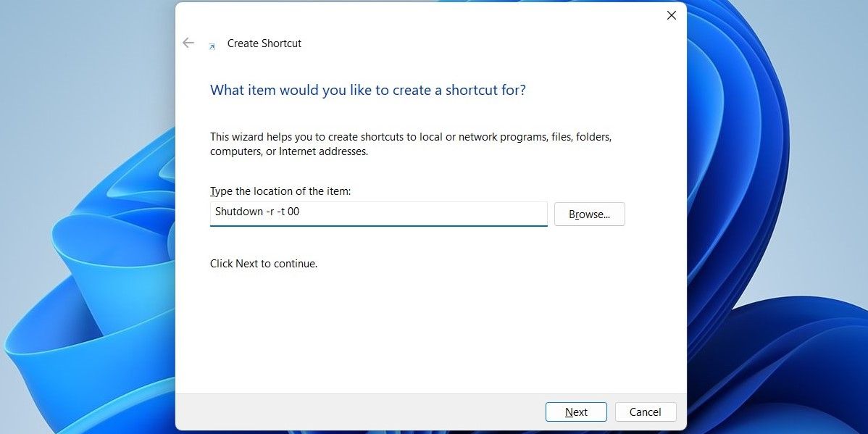Click the small shortcut arrow icon beside Create Shortcut
The image size is (868, 434).
click(x=211, y=45)
